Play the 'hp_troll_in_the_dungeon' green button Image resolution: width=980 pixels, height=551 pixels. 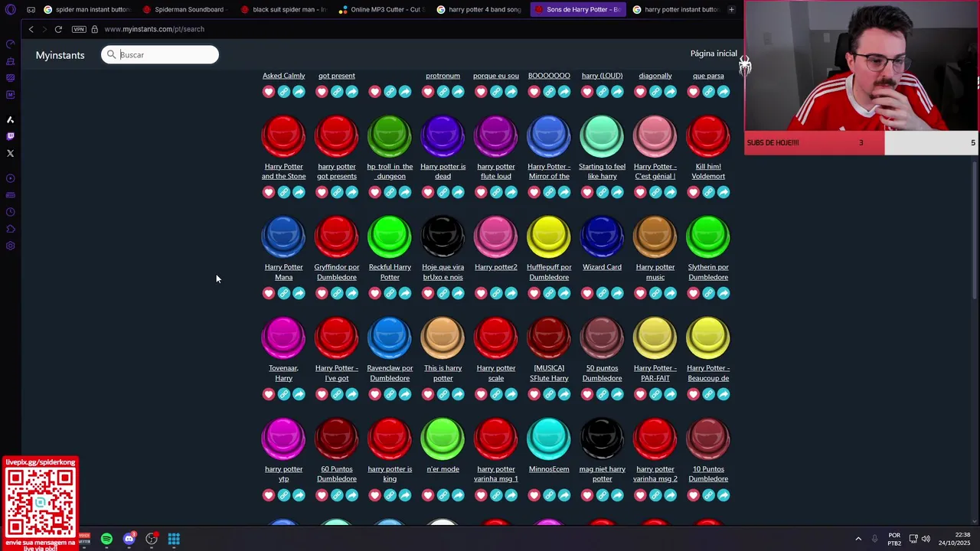(x=390, y=136)
